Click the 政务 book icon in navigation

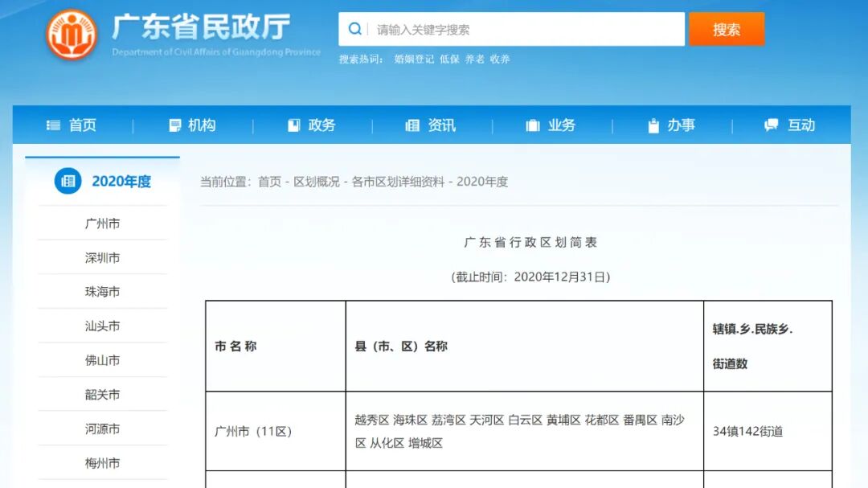tap(294, 125)
